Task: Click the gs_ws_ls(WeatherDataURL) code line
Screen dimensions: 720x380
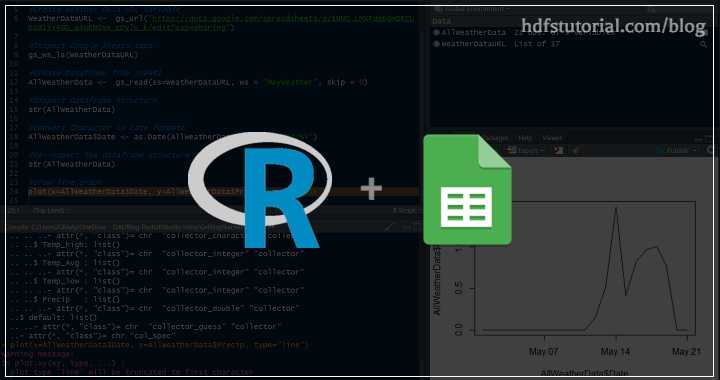Action: coord(83,55)
